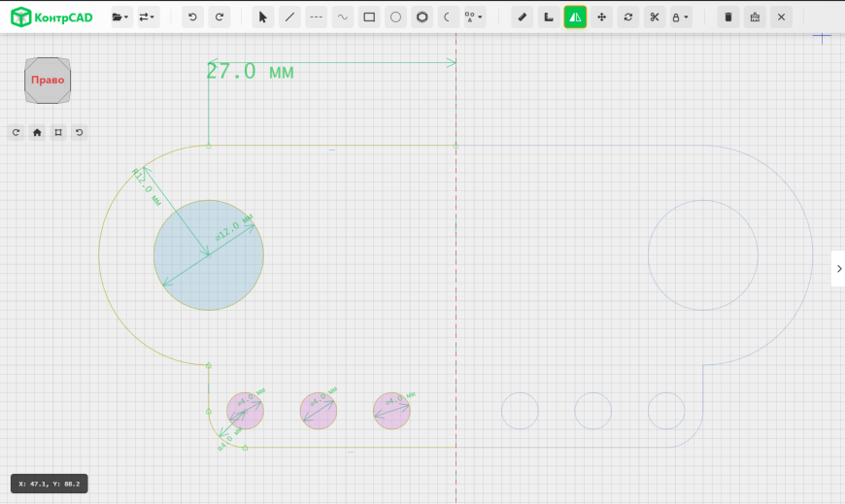Click the mirrored large circle preview
The height and width of the screenshot is (504, 845).
coord(703,255)
